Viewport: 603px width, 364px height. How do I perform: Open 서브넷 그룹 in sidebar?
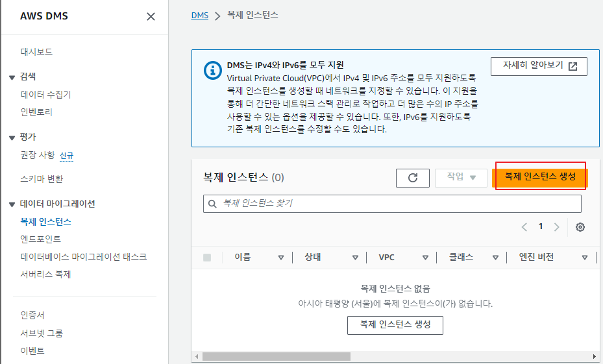pos(42,333)
